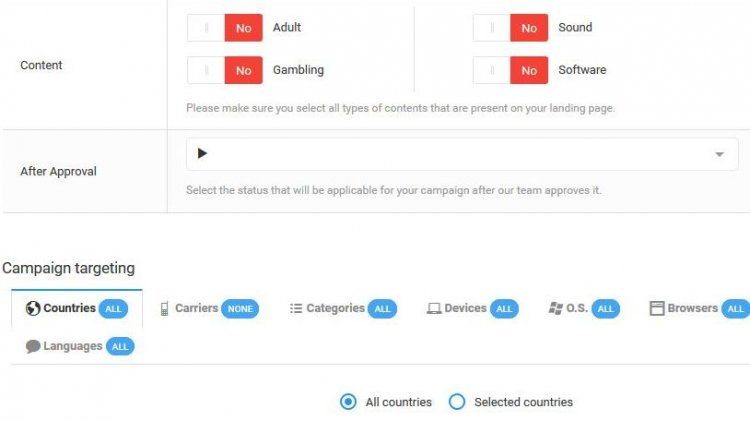Click the Windows flag O.S. icon
The image size is (750, 421).
click(555, 308)
